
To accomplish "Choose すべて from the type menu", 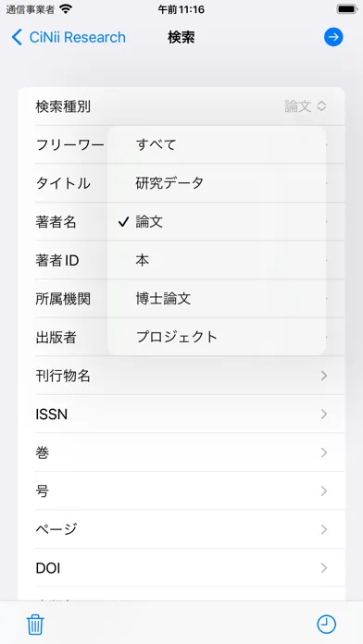I will click(x=217, y=145).
